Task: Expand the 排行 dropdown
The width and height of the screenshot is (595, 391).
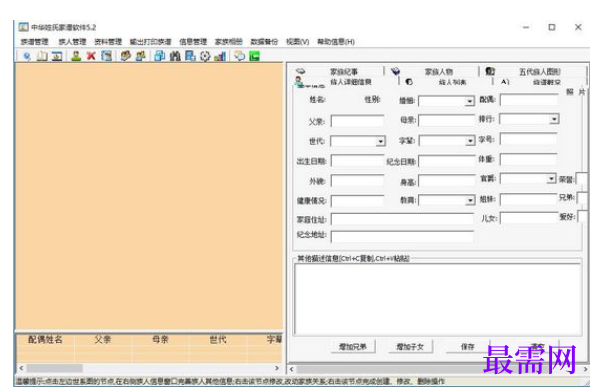Action: pos(554,119)
